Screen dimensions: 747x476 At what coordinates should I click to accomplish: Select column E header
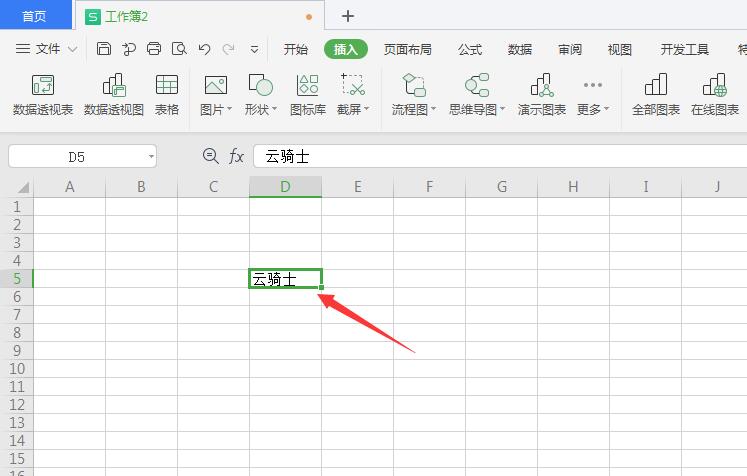coord(358,186)
